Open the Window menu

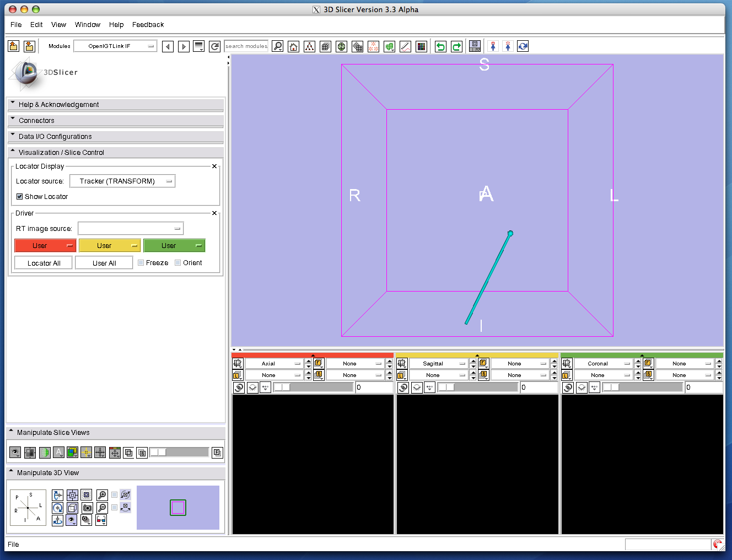pos(88,25)
